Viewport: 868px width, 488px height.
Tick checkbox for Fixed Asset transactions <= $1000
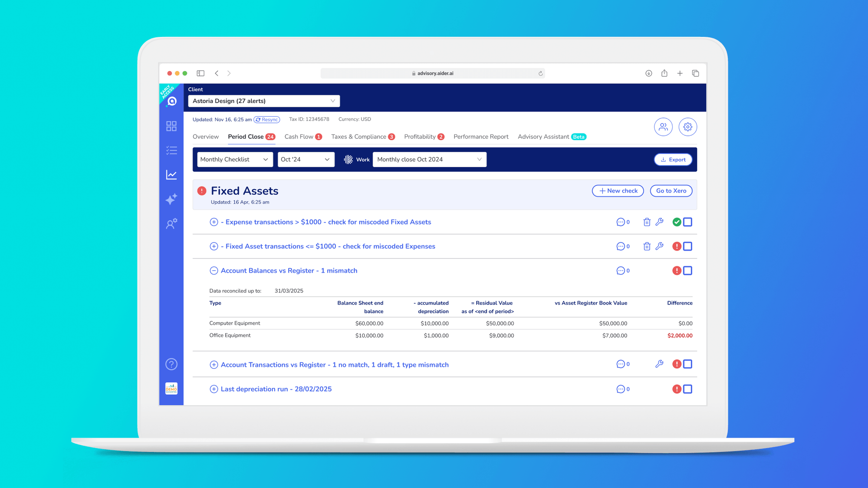[x=687, y=246]
